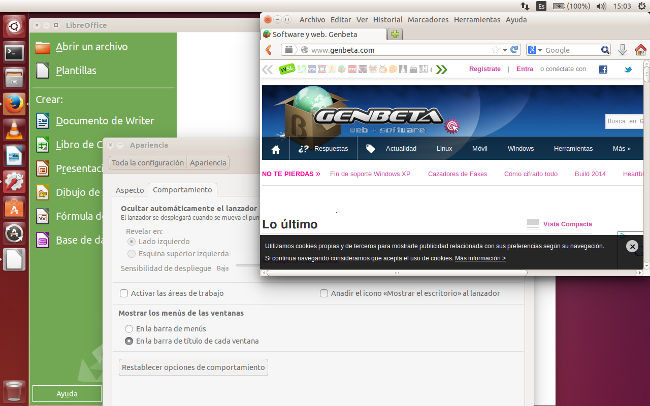Image resolution: width=650 pixels, height=406 pixels.
Task: Choose 'Lado izquierdo' reveal option
Action: (131, 241)
